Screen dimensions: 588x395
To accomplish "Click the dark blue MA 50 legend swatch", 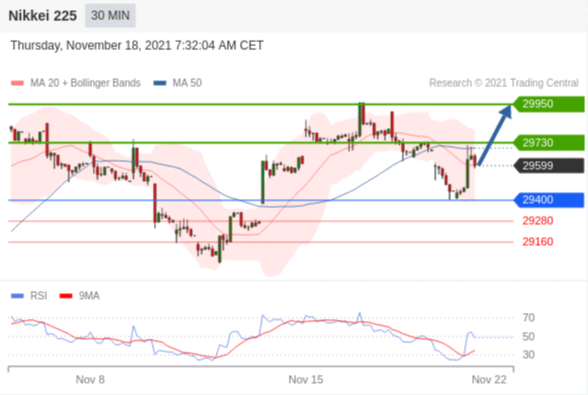I will pyautogui.click(x=160, y=83).
